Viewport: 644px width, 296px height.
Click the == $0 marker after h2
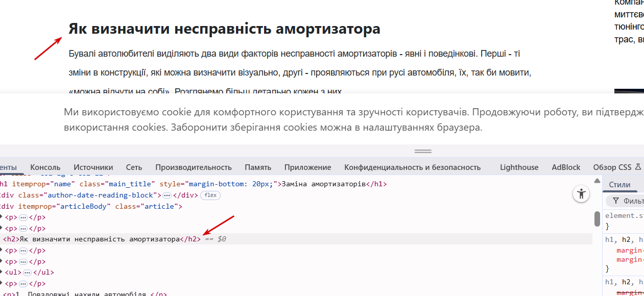216,239
